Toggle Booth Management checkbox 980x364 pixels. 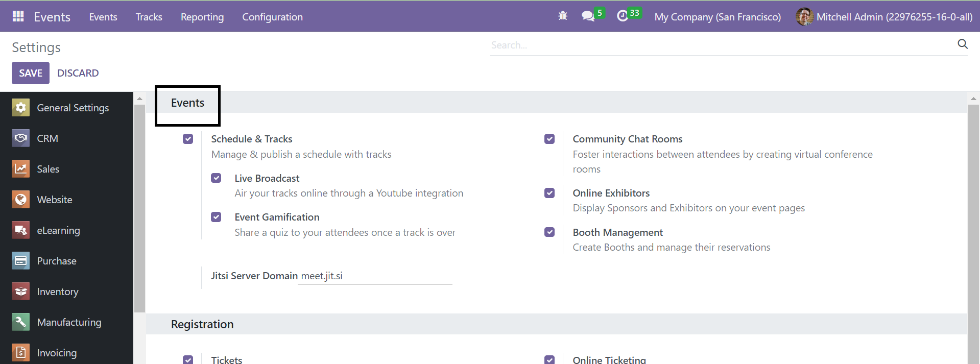tap(549, 232)
